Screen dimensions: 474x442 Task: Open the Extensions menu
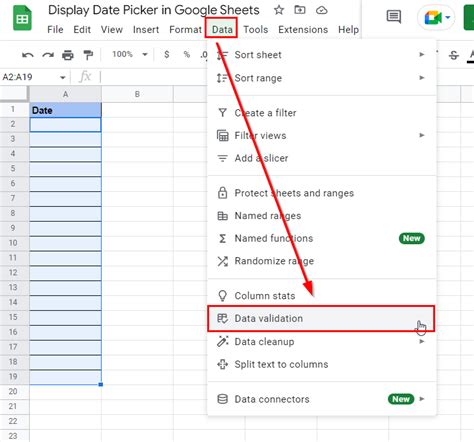click(x=303, y=30)
